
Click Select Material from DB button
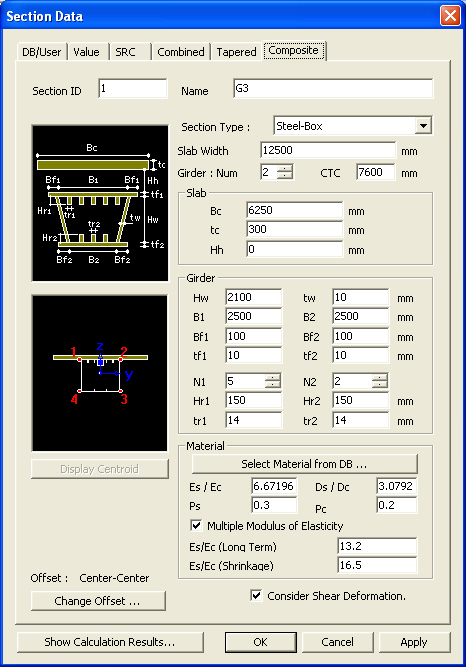click(x=304, y=464)
